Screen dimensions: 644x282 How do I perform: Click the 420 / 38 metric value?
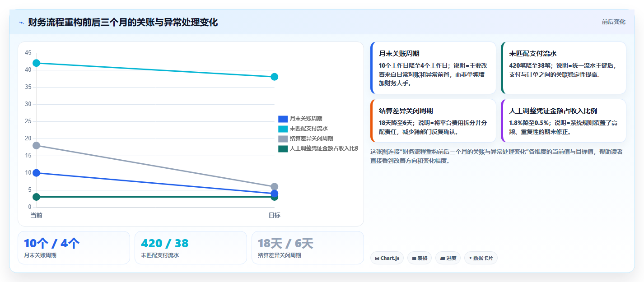(164, 244)
